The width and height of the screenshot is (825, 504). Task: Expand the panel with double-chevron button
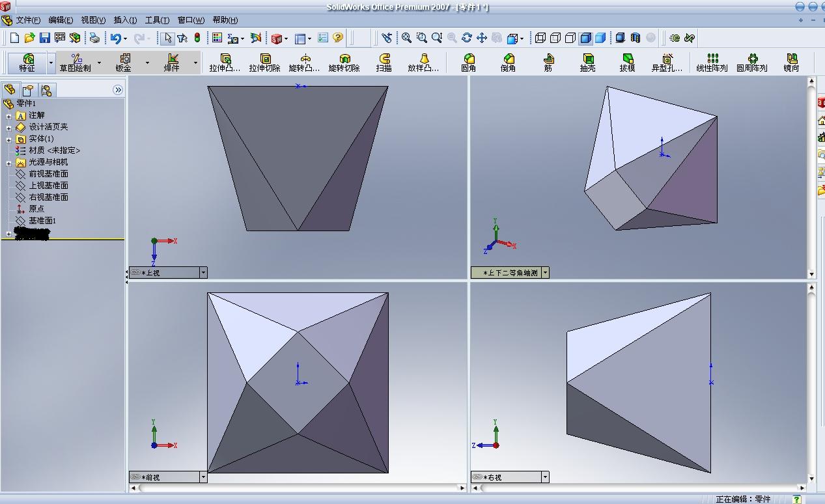[118, 90]
